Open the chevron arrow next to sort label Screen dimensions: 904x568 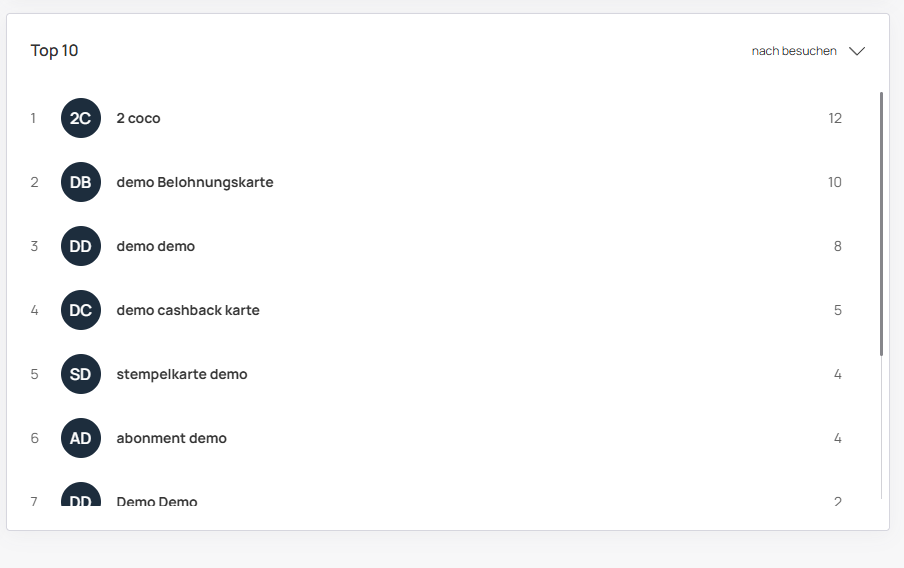(856, 51)
